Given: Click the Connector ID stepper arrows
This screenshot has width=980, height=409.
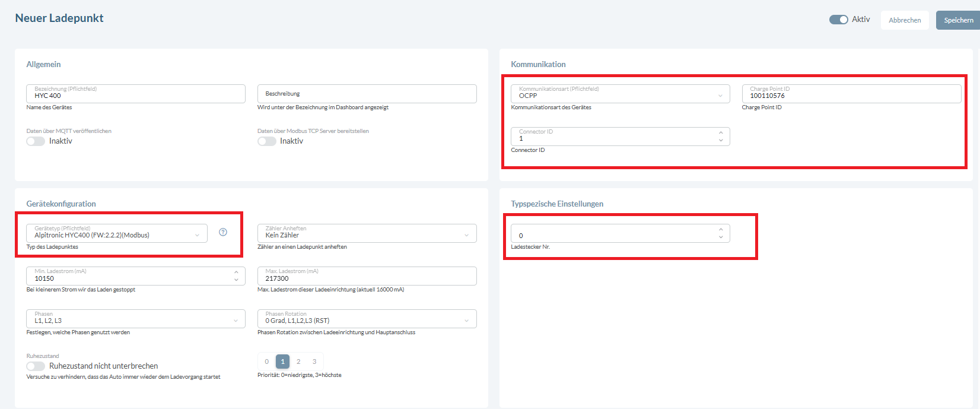Looking at the screenshot, I should pyautogui.click(x=721, y=137).
